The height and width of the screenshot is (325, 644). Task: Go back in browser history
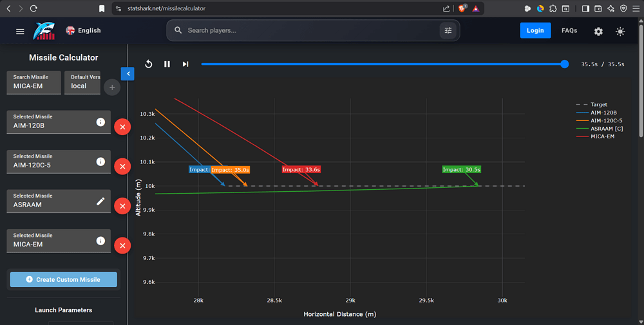pos(8,8)
